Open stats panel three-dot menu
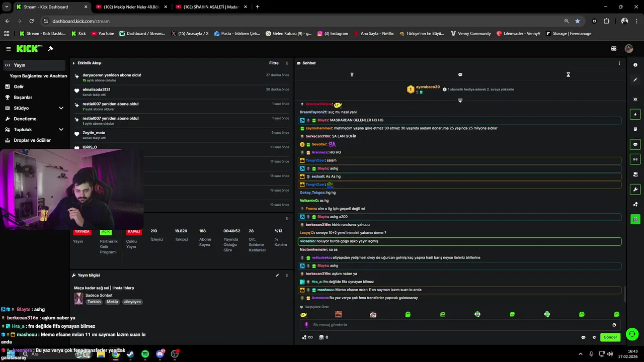644x362 pixels. [x=287, y=218]
